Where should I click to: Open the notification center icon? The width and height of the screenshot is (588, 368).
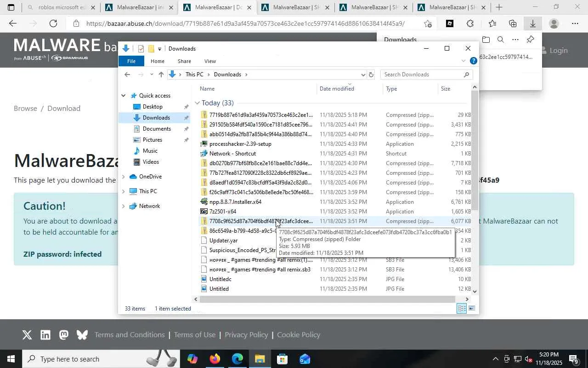pyautogui.click(x=573, y=359)
